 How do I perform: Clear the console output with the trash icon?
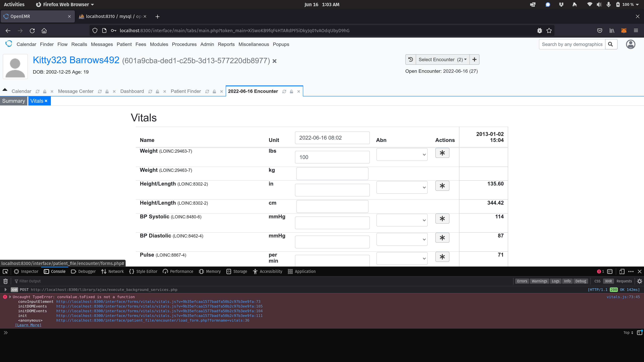pyautogui.click(x=5, y=281)
